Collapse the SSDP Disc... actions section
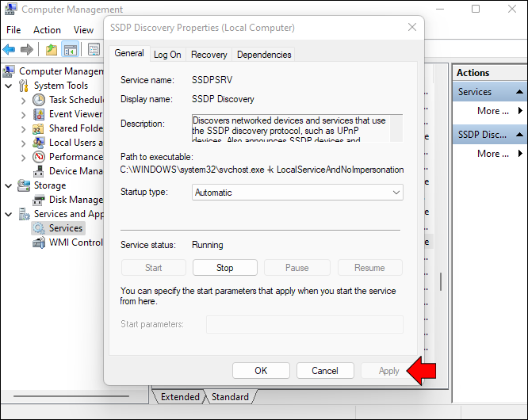Image resolution: width=528 pixels, height=420 pixels. (x=519, y=134)
